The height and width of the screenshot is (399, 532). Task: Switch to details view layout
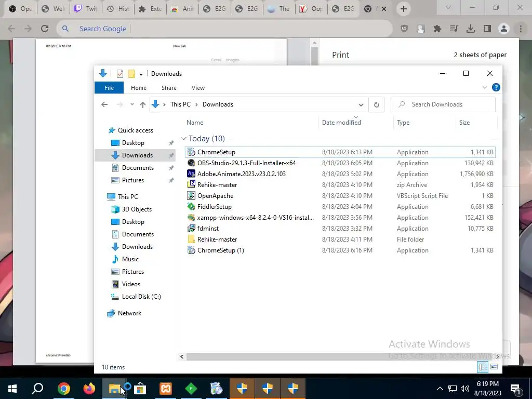click(483, 367)
